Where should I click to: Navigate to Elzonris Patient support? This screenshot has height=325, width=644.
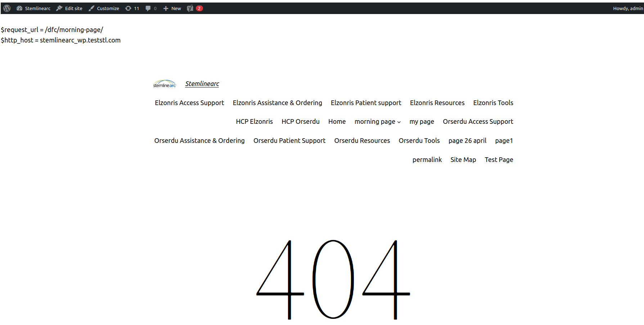(x=366, y=103)
